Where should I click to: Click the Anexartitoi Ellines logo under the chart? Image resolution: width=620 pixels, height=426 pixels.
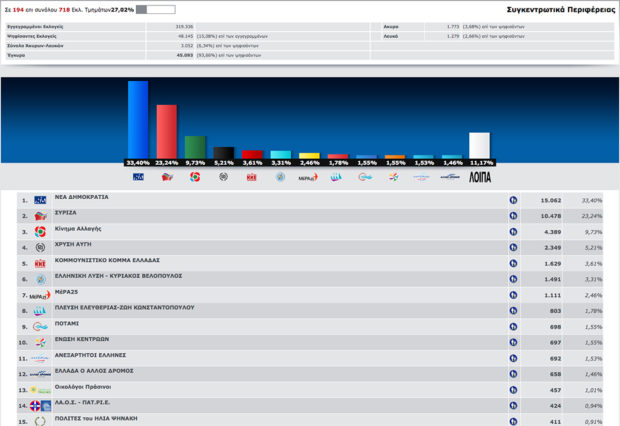(421, 178)
